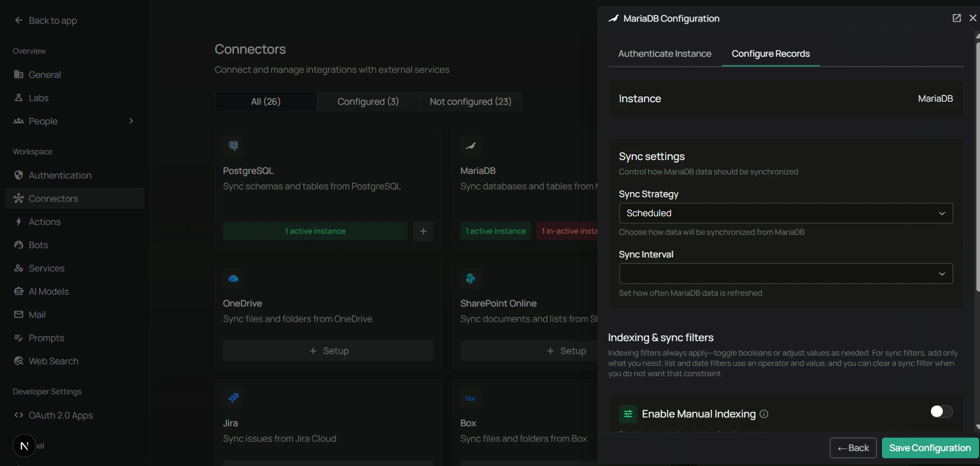Open the Sync Strategy dropdown

[x=785, y=213]
